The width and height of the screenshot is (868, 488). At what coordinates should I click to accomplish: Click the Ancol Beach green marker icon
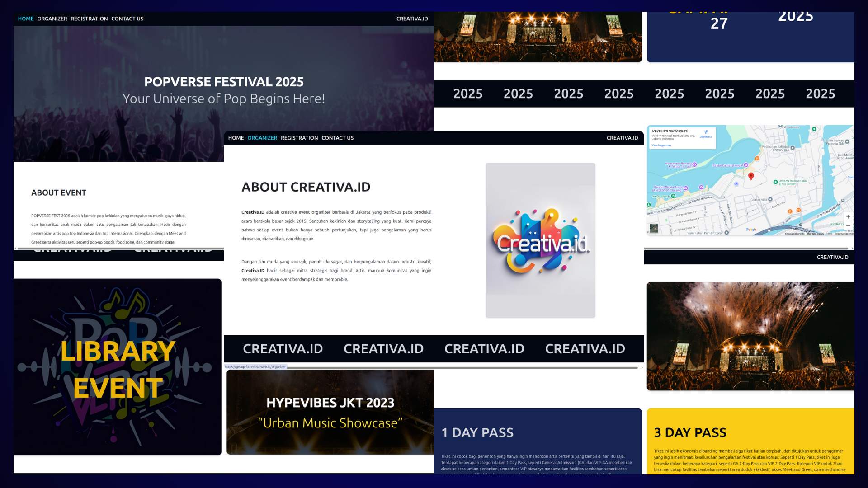point(673,196)
